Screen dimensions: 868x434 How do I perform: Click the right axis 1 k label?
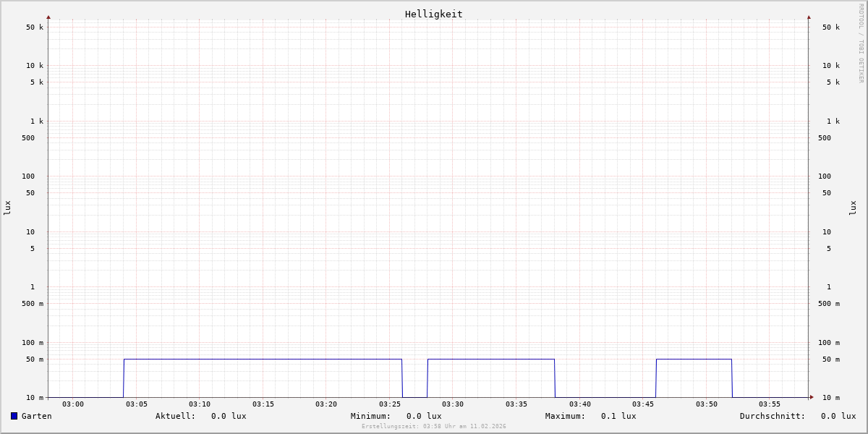pos(833,121)
